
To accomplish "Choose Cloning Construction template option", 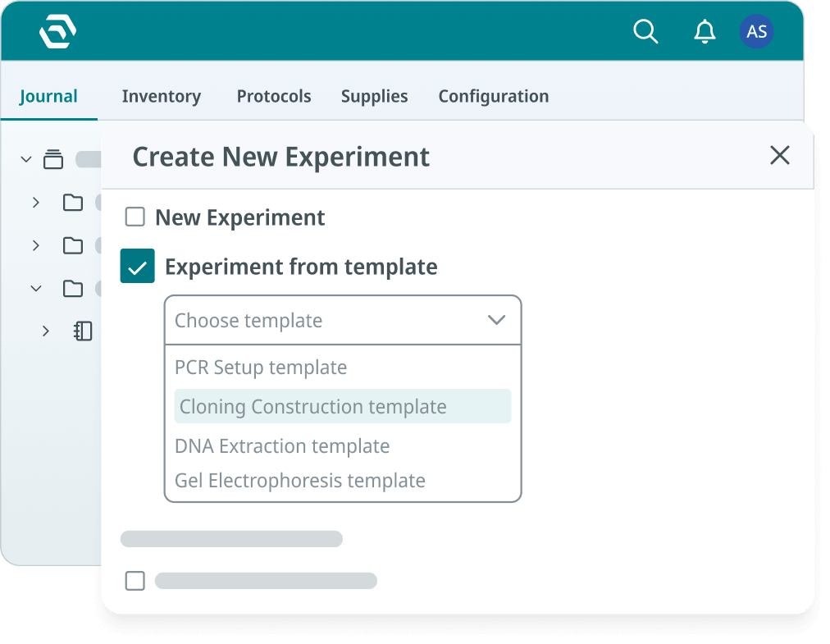I will click(343, 406).
